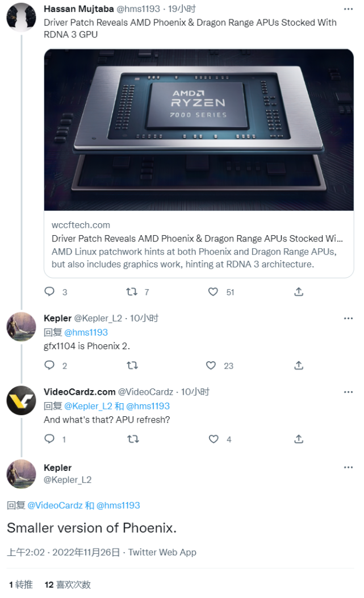The image size is (364, 598).
Task: Share Kepler's gfx1104 tweet
Action: [x=298, y=365]
